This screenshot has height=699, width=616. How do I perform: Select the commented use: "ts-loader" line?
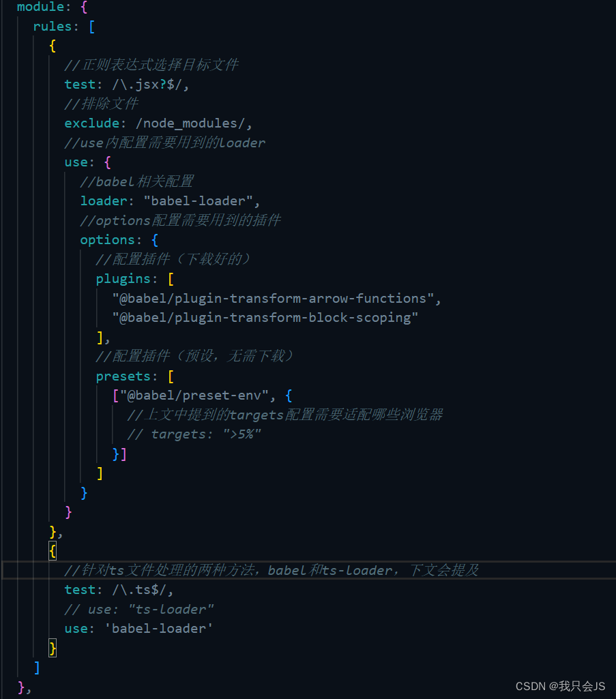coord(138,609)
